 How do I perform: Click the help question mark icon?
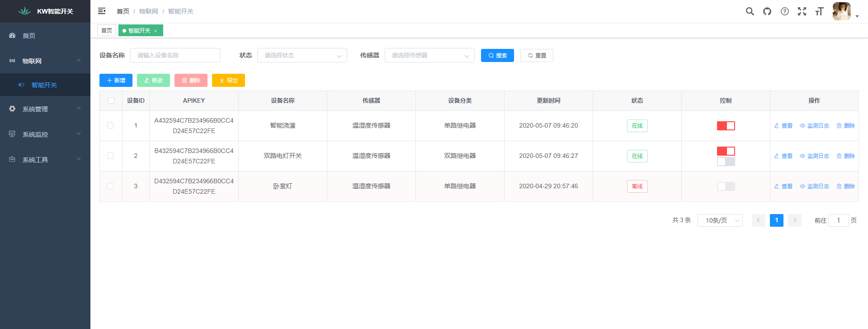[x=785, y=11]
